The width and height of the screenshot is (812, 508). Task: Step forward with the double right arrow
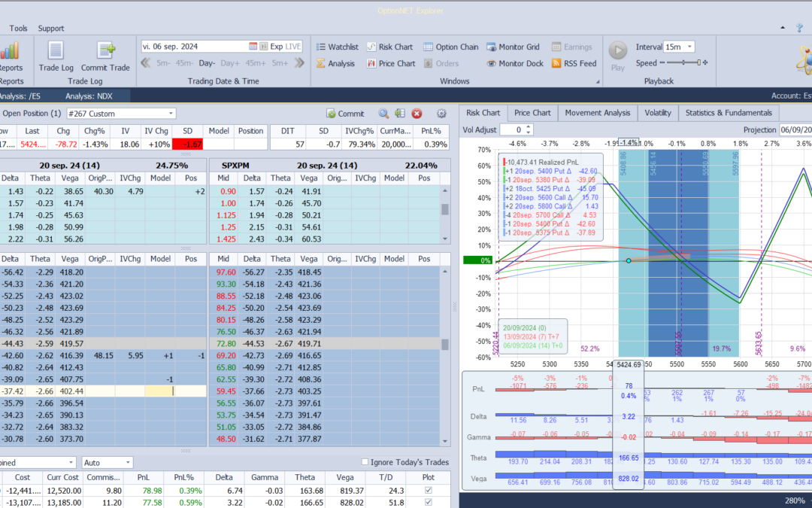299,63
